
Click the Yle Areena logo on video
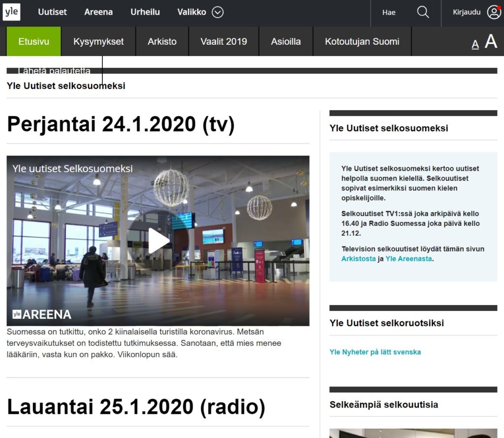click(42, 314)
